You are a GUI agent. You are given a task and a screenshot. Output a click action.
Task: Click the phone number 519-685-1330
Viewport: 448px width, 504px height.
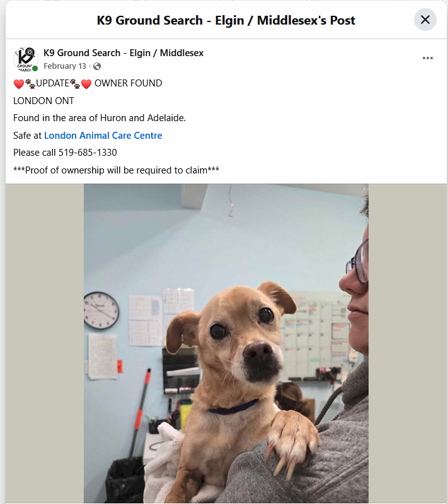[88, 153]
